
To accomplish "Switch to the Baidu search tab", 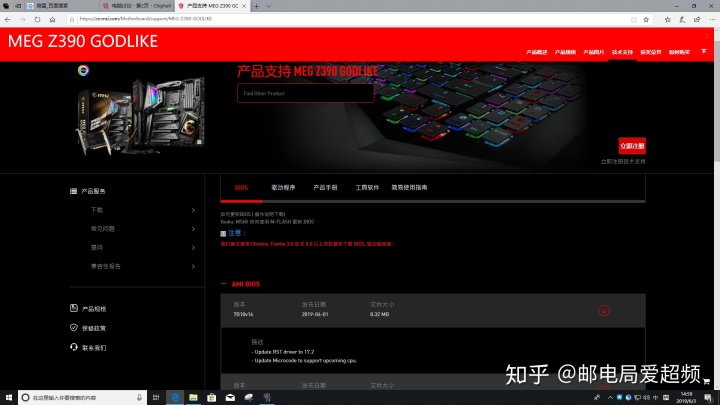I will [62, 6].
